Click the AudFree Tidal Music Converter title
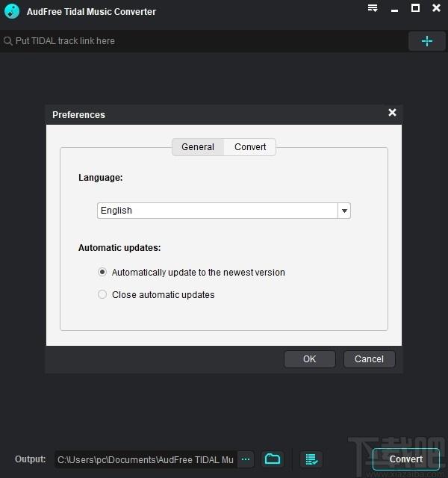This screenshot has height=478, width=448. click(x=91, y=12)
